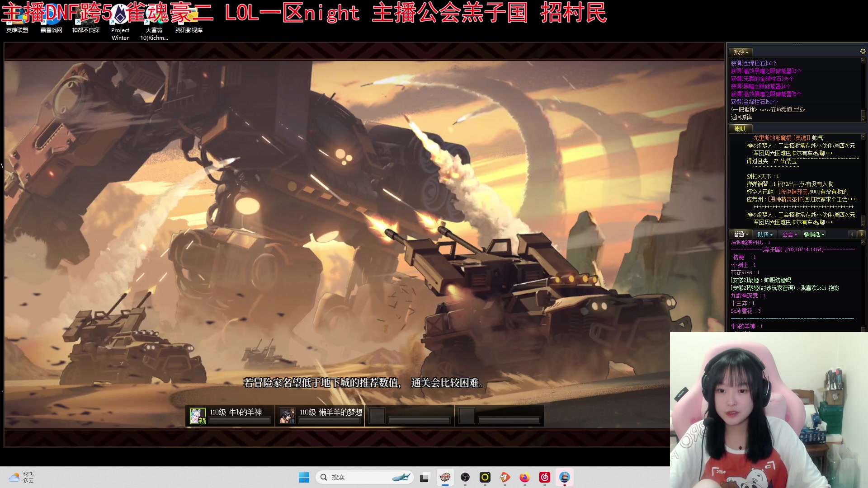Click the portrait of player 牛b的羊神
Image resolution: width=868 pixels, height=488 pixels.
click(x=198, y=416)
